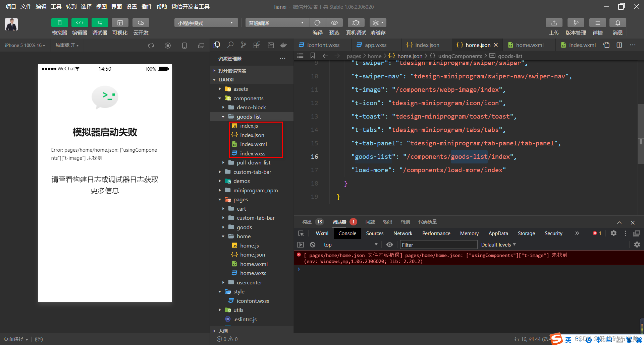Open the mini program mode dropdown

click(x=206, y=23)
